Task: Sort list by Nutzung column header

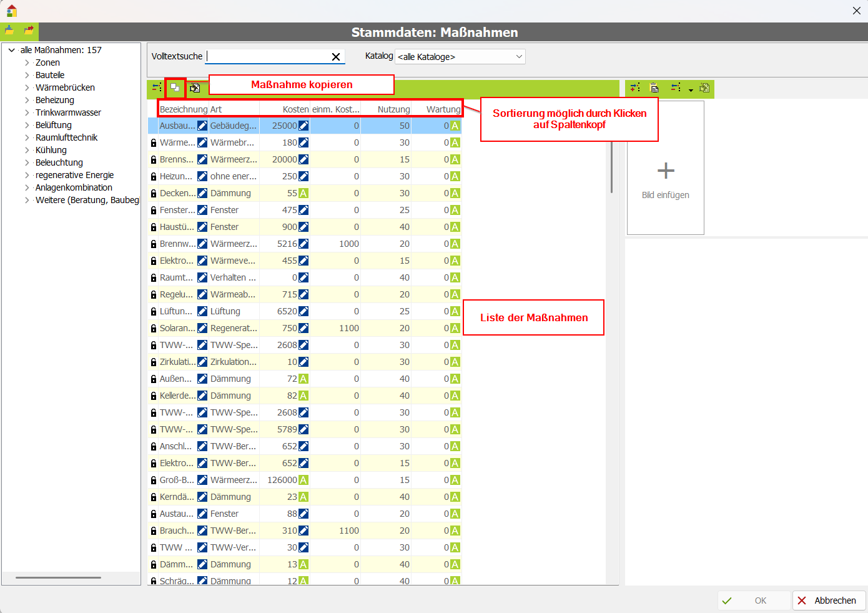Action: [393, 109]
